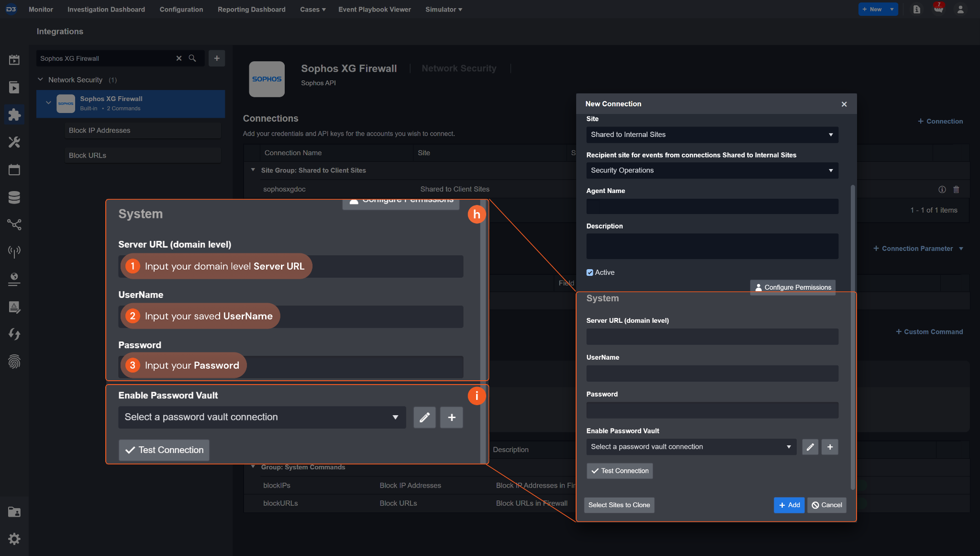
Task: Open the Configuration menu
Action: [181, 9]
